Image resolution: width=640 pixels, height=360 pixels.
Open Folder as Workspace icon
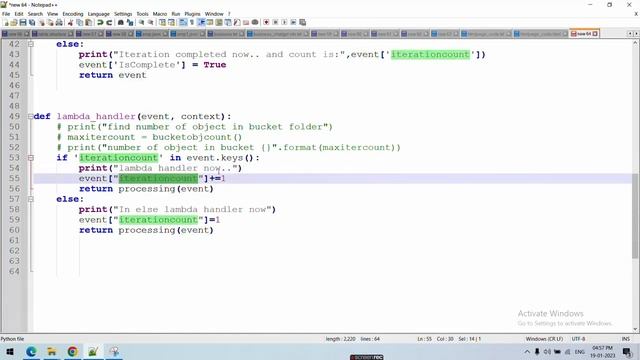tap(246, 22)
